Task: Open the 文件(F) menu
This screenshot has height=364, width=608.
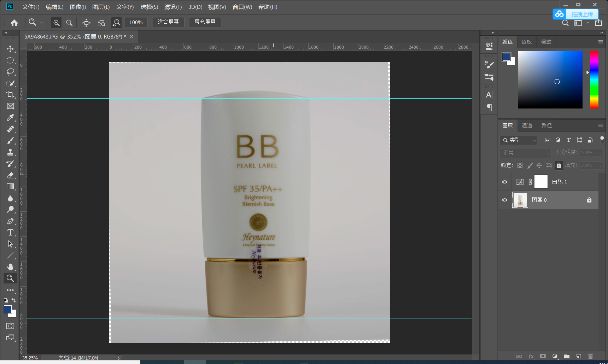Action: click(31, 7)
